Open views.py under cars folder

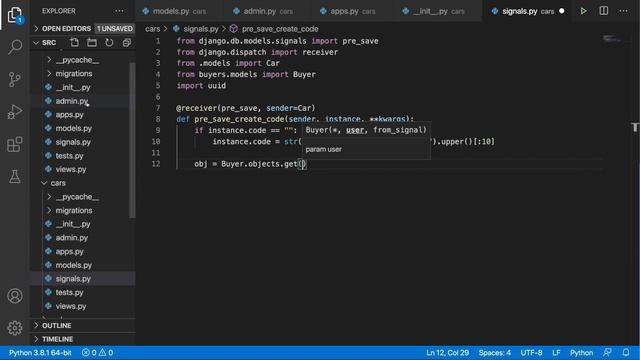[71, 306]
